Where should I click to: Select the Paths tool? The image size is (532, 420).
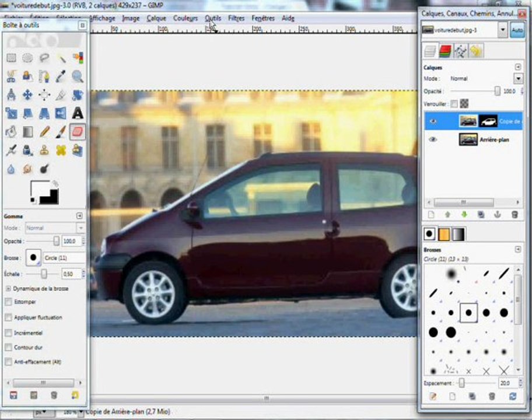click(44, 76)
